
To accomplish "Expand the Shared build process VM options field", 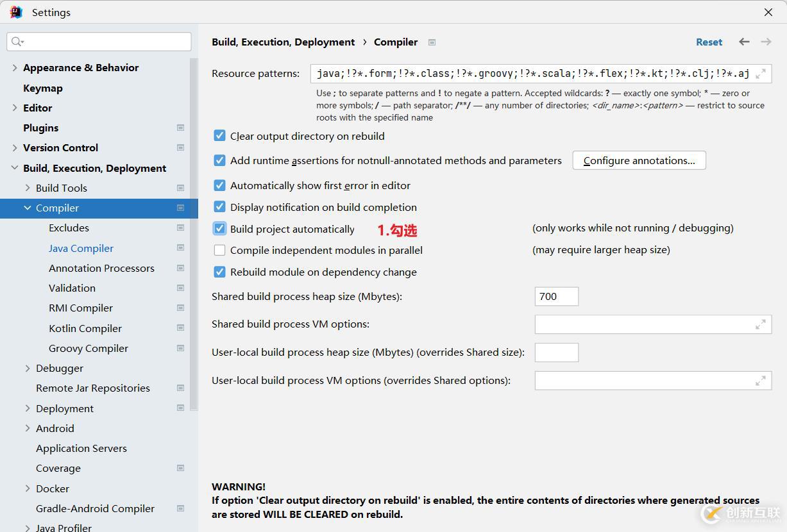I will click(x=760, y=324).
